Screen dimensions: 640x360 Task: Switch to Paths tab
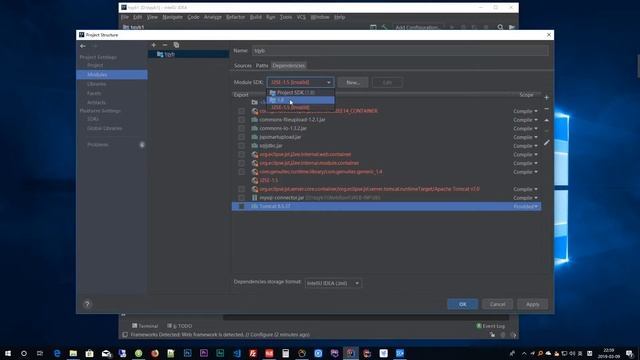262,66
